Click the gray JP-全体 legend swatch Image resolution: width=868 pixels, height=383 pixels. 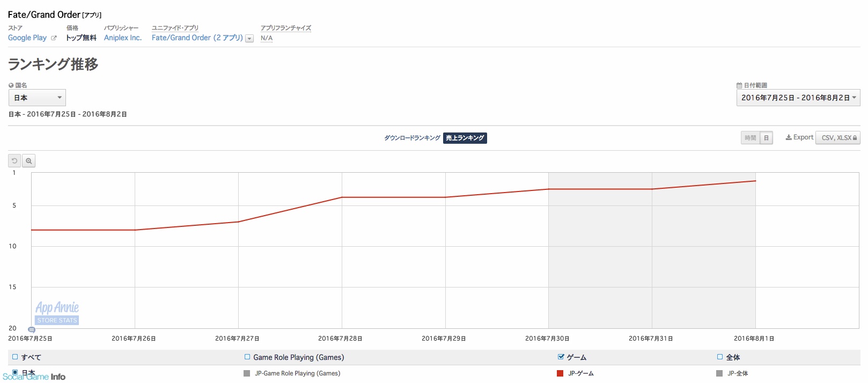click(719, 373)
